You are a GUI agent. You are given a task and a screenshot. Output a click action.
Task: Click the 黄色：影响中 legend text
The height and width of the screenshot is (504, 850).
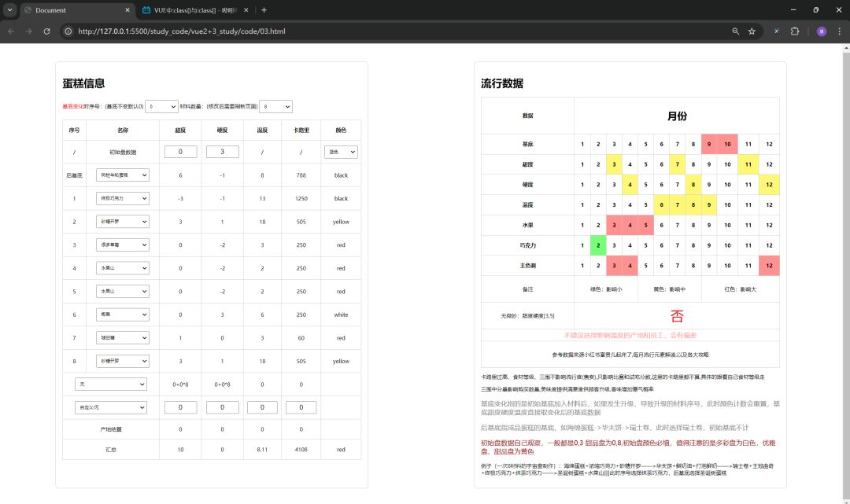670,289
